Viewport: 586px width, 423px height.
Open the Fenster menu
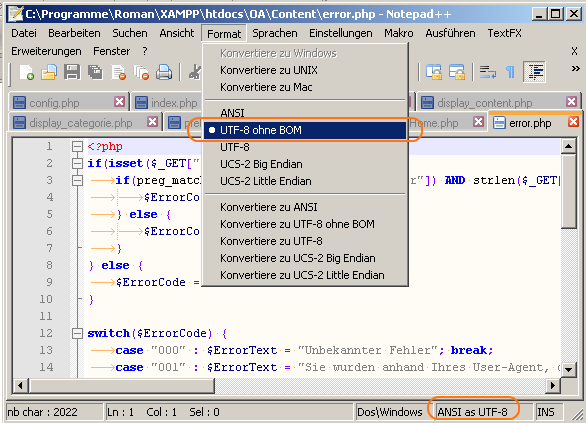(x=111, y=51)
